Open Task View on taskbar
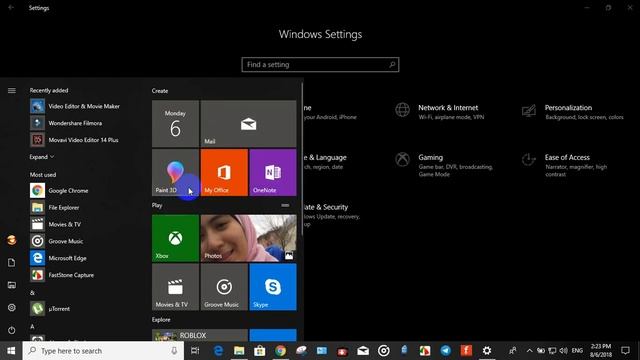640x360 pixels. click(x=195, y=351)
